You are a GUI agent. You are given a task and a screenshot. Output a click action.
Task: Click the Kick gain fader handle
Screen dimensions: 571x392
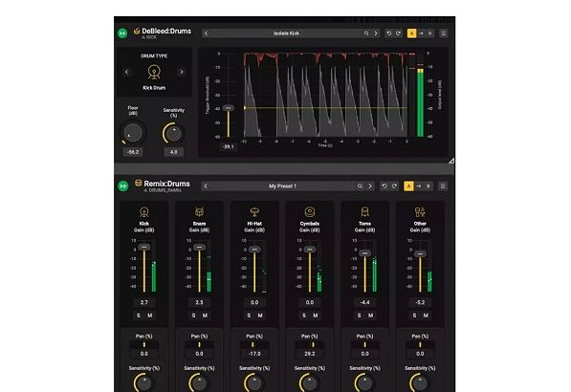(144, 247)
